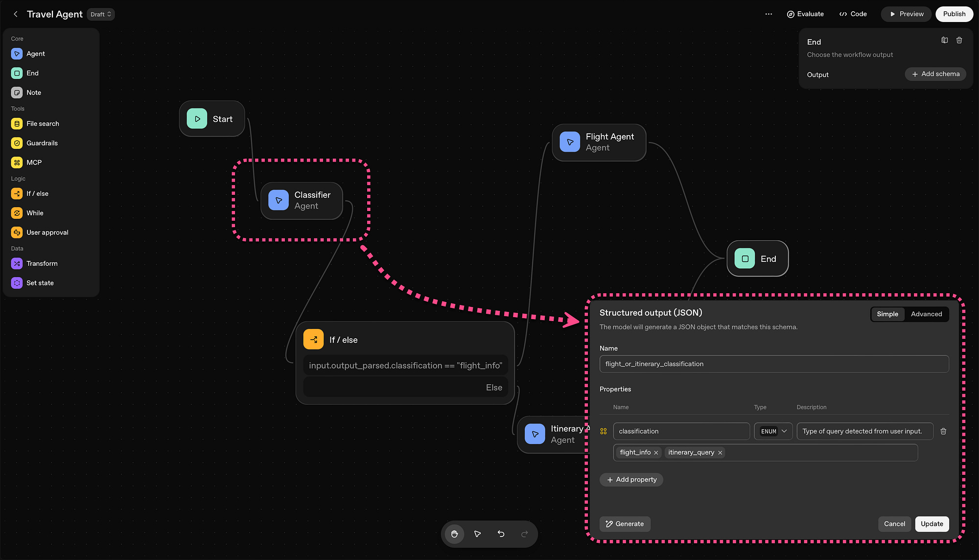This screenshot has height=560, width=979.
Task: Select the hand pan tool
Action: (454, 534)
